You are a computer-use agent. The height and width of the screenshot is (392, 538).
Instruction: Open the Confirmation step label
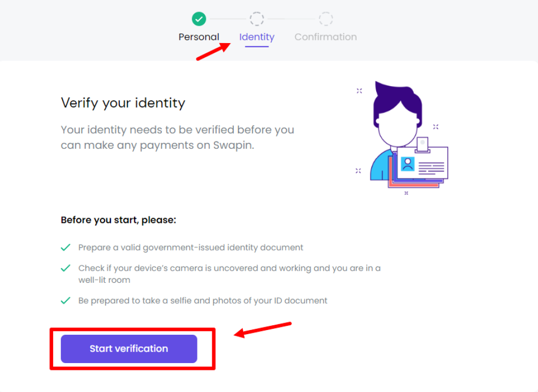coord(326,37)
